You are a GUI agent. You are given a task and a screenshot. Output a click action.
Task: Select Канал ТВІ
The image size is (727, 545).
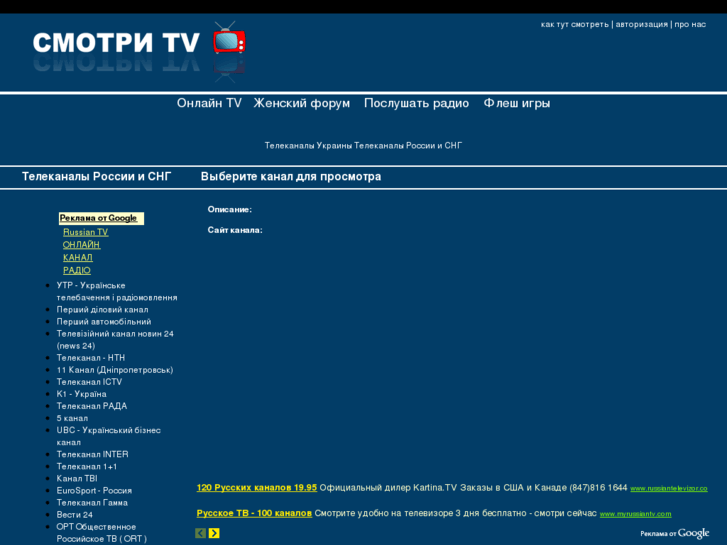pyautogui.click(x=77, y=478)
